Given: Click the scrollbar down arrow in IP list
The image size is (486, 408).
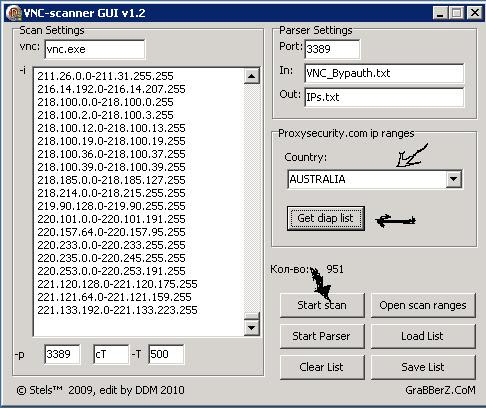Looking at the screenshot, I should tap(252, 328).
